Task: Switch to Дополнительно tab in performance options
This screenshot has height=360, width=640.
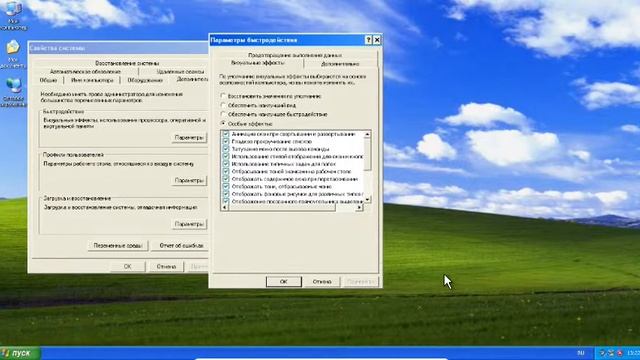Action: tap(340, 64)
